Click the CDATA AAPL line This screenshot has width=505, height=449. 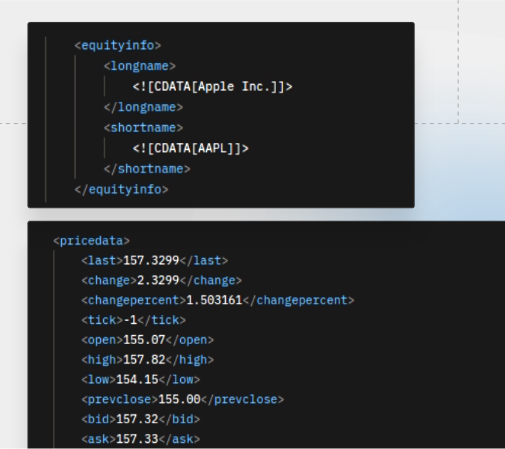point(191,148)
